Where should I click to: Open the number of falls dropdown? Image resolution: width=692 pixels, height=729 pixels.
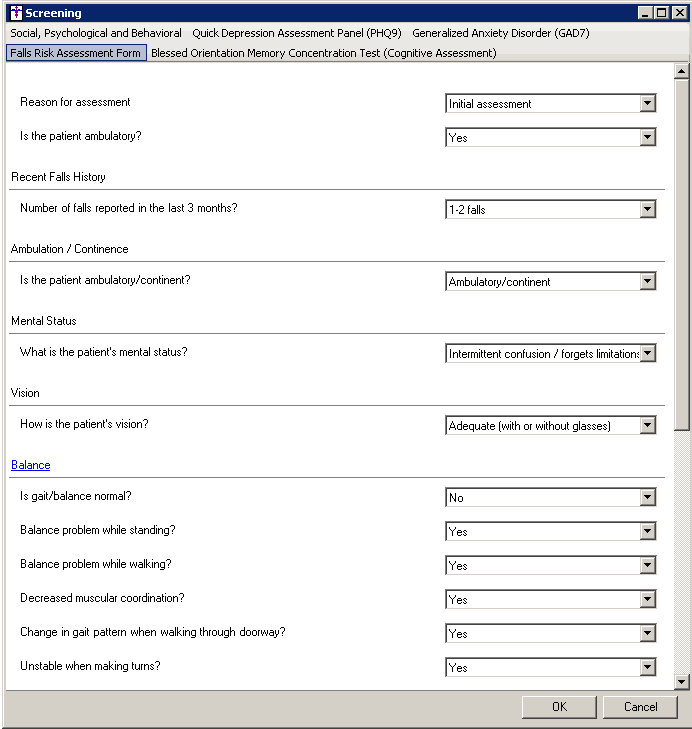pyautogui.click(x=648, y=209)
